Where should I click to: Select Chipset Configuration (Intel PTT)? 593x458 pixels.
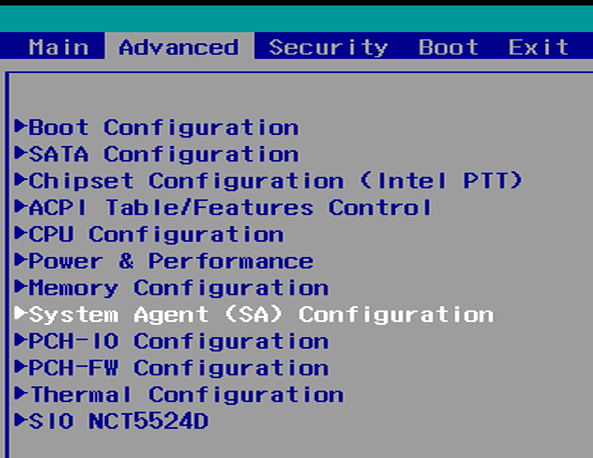tap(276, 181)
